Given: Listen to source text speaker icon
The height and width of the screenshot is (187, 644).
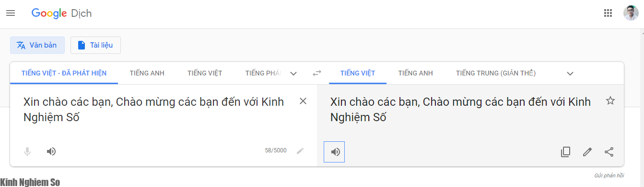Looking at the screenshot, I should 51,151.
